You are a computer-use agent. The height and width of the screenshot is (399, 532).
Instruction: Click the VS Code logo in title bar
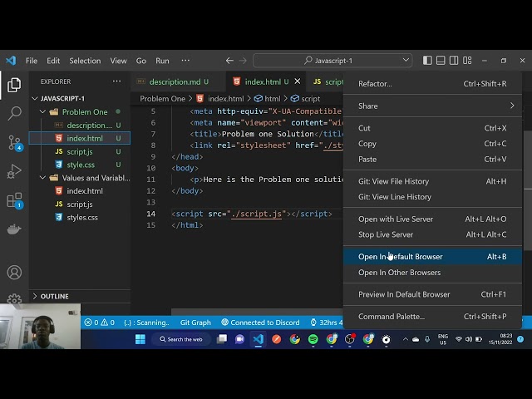pos(11,61)
